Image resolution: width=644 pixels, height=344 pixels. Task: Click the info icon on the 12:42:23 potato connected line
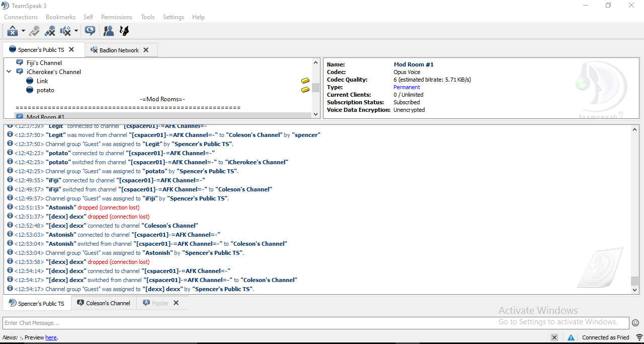pos(10,153)
